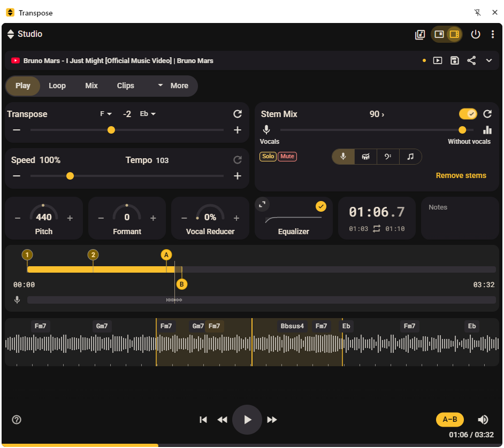Image resolution: width=504 pixels, height=448 pixels.
Task: Switch to the Mix tab
Action: click(91, 86)
